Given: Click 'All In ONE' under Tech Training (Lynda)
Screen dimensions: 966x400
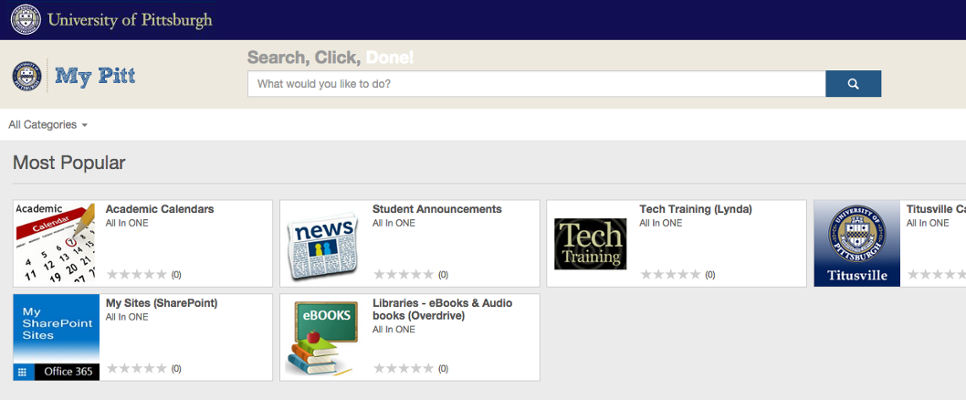Looking at the screenshot, I should pos(660,223).
